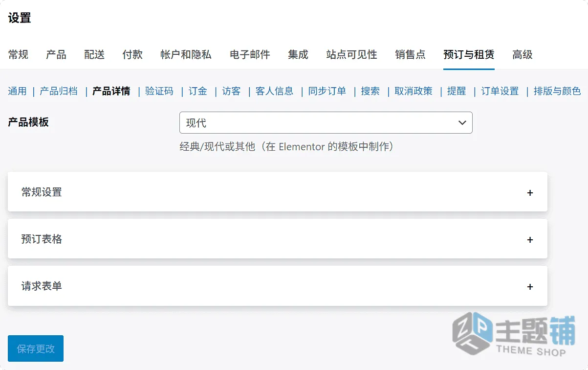
Task: Click the 产品模板 field label
Action: 28,122
